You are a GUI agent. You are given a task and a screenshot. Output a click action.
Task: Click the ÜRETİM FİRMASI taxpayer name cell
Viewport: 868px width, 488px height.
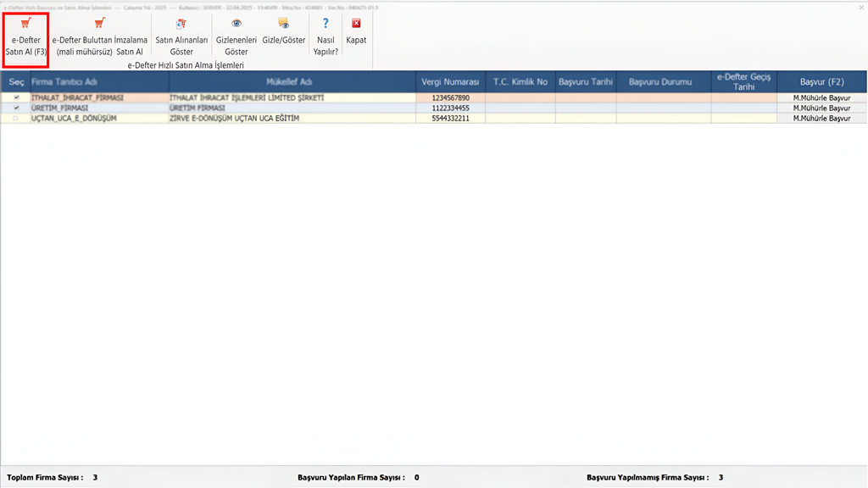click(292, 108)
